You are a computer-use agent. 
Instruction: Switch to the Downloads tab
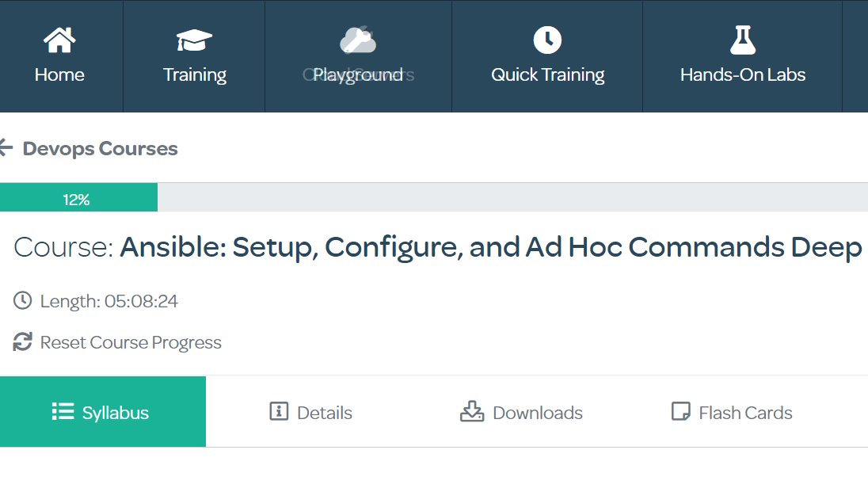point(521,412)
